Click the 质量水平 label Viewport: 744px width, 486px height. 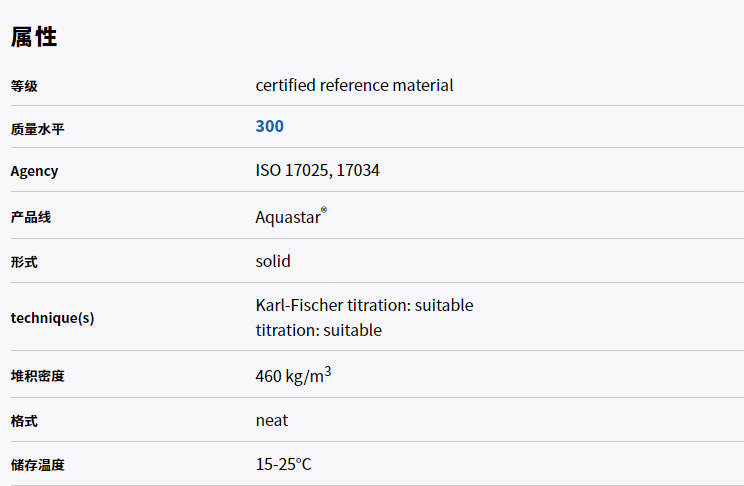coord(37,128)
